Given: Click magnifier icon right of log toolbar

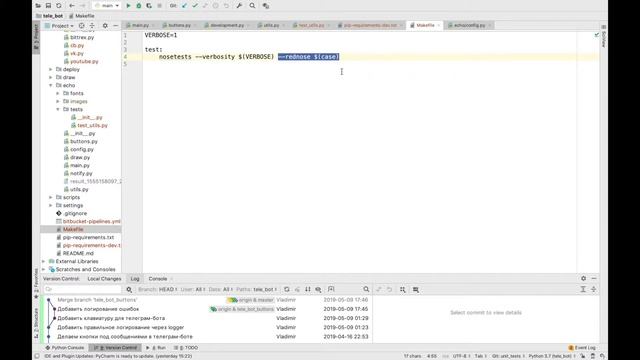Looking at the screenshot, I should pyautogui.click(x=366, y=289).
